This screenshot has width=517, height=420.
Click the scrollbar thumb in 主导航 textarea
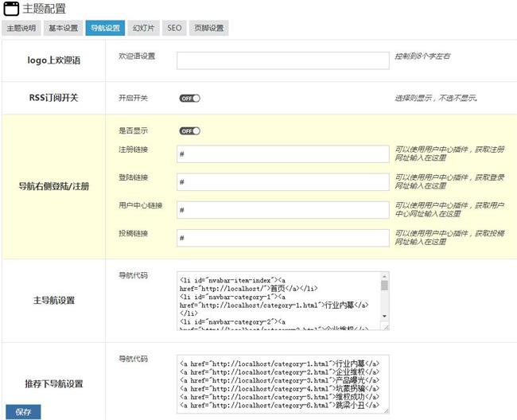[384, 286]
